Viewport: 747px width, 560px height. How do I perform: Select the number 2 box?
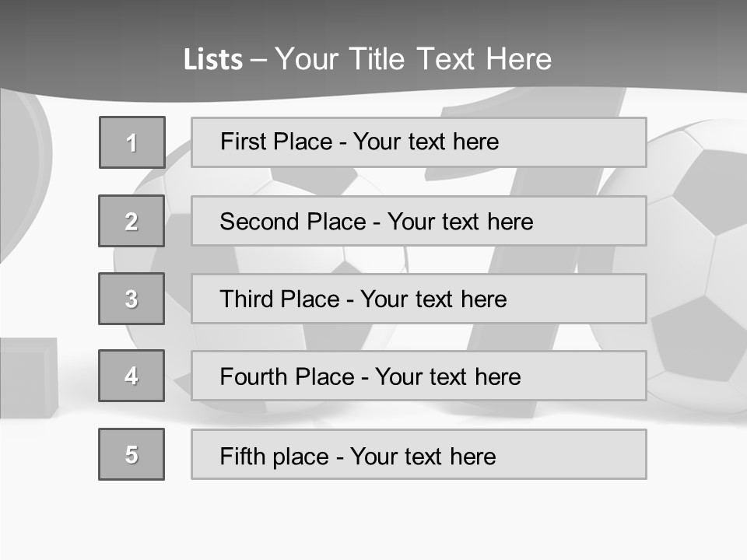click(x=132, y=221)
